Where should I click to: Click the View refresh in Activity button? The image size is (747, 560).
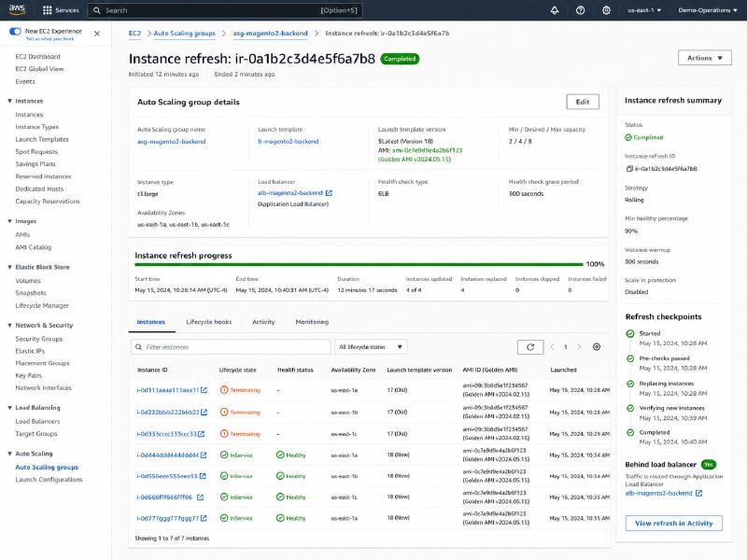(x=673, y=524)
